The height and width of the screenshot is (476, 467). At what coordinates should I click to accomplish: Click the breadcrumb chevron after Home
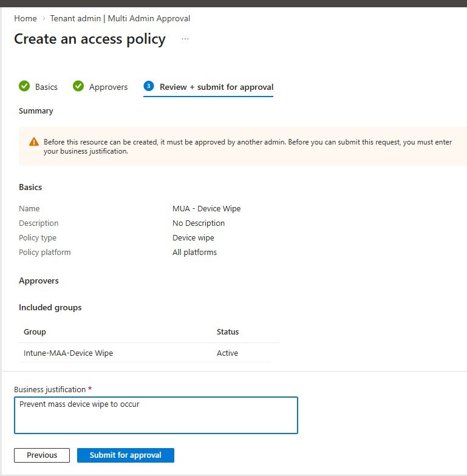pos(44,18)
